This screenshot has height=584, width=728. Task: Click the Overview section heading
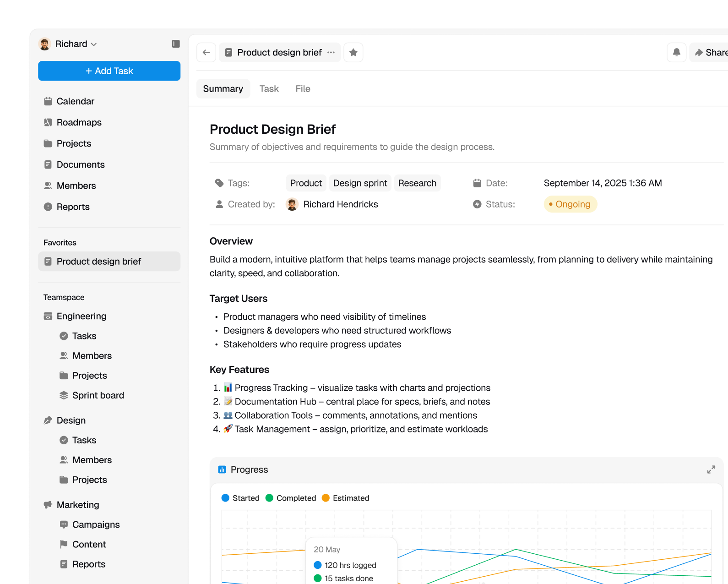click(231, 241)
